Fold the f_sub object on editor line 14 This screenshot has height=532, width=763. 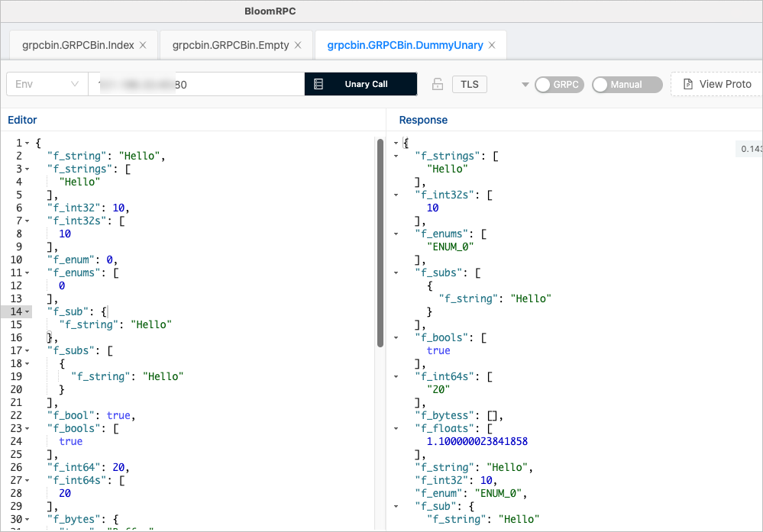tap(27, 311)
